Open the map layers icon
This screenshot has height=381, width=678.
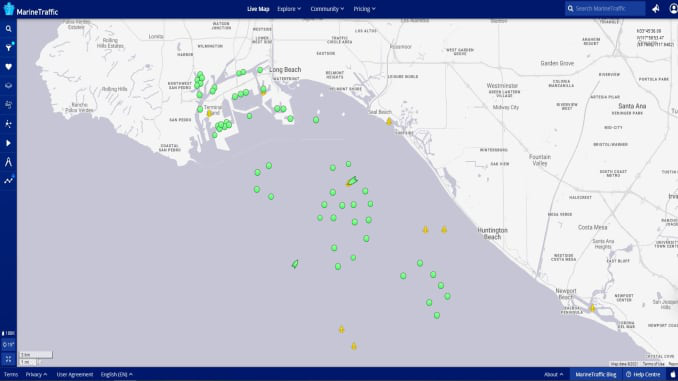(x=8, y=86)
